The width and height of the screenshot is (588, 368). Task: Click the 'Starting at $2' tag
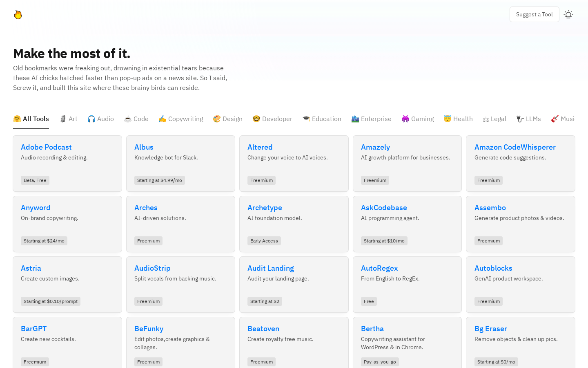point(265,301)
